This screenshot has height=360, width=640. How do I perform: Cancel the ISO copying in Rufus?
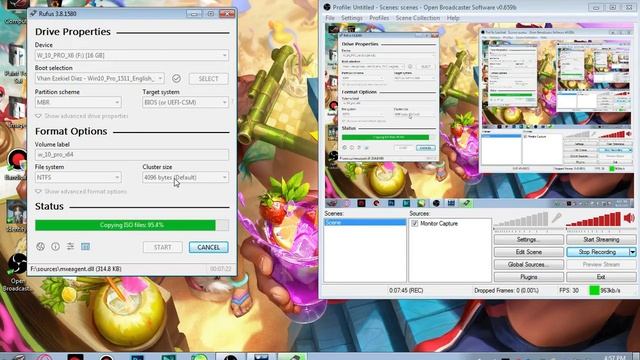tap(209, 247)
